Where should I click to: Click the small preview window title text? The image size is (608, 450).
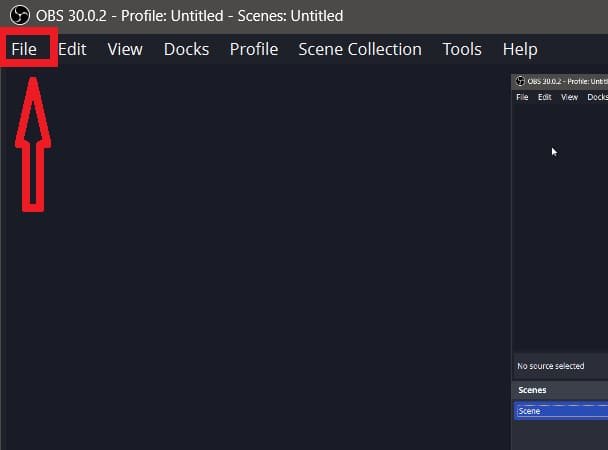point(567,81)
